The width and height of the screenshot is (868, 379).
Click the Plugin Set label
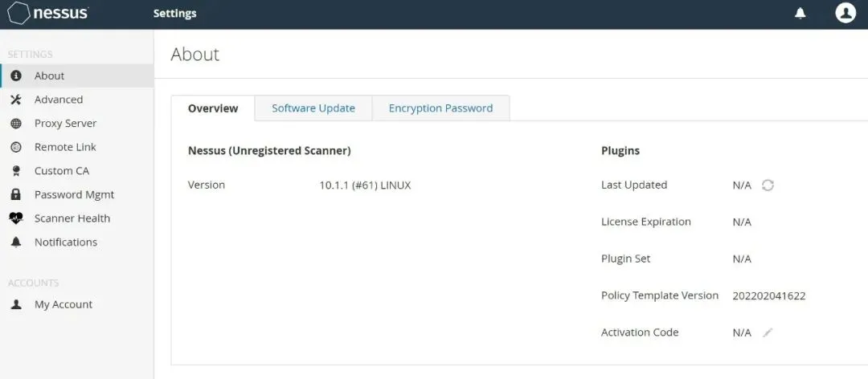(x=625, y=259)
